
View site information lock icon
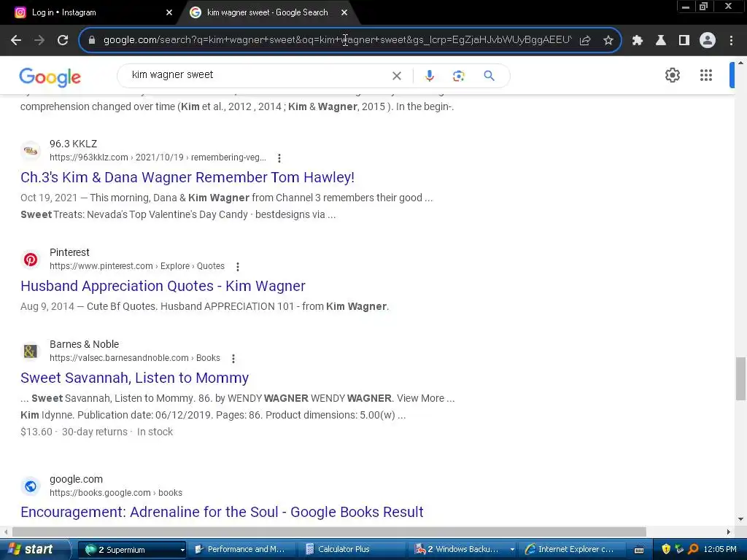click(x=91, y=40)
